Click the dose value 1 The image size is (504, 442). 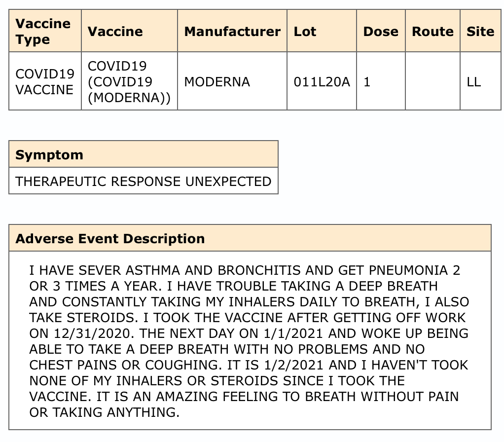coord(367,82)
